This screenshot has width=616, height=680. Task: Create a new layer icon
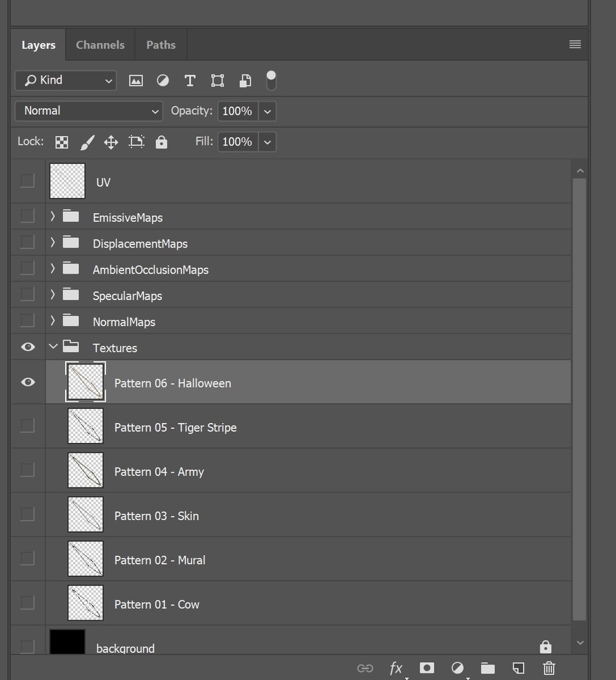point(518,668)
